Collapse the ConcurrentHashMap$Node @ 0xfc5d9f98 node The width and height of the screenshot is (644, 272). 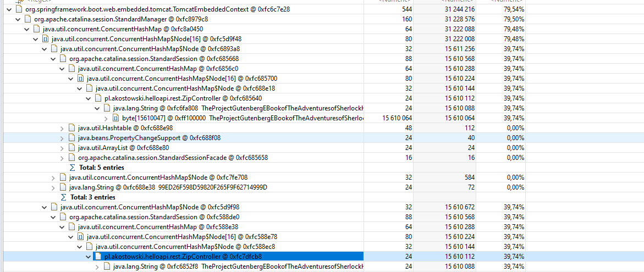[45, 207]
